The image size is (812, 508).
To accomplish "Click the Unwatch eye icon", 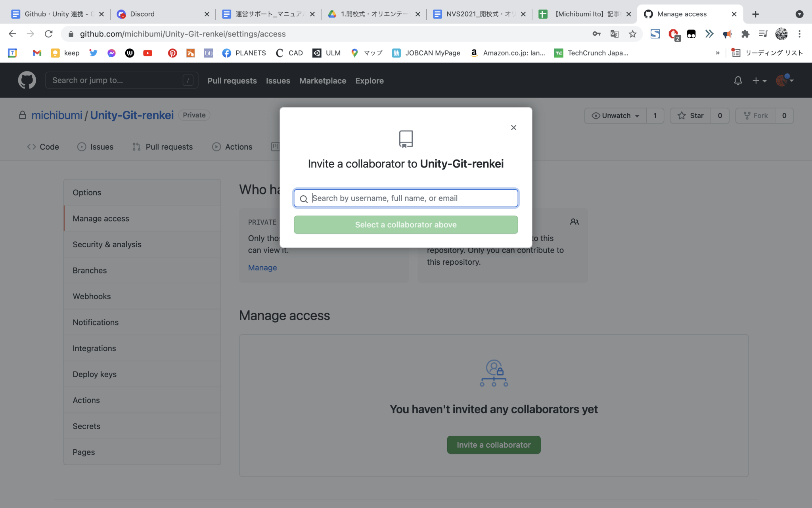I will pyautogui.click(x=596, y=115).
